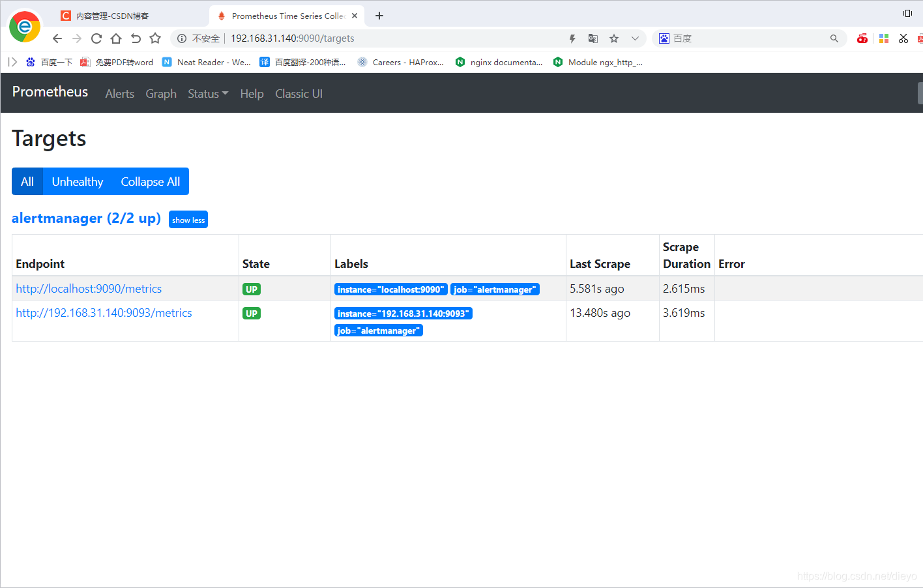
Task: Switch to Classic UI
Action: 299,94
